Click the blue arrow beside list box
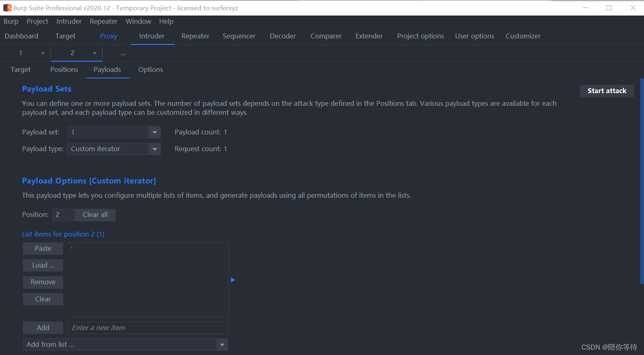The height and width of the screenshot is (355, 644). (233, 280)
